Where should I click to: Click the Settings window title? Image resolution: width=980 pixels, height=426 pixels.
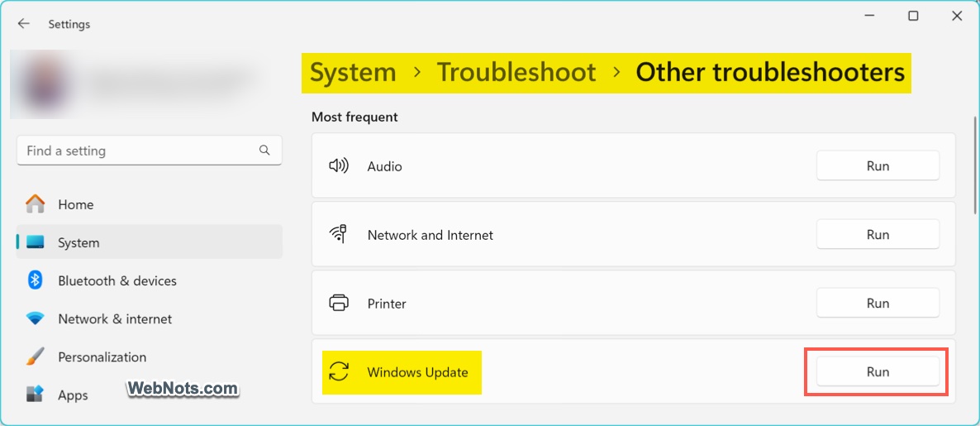69,24
